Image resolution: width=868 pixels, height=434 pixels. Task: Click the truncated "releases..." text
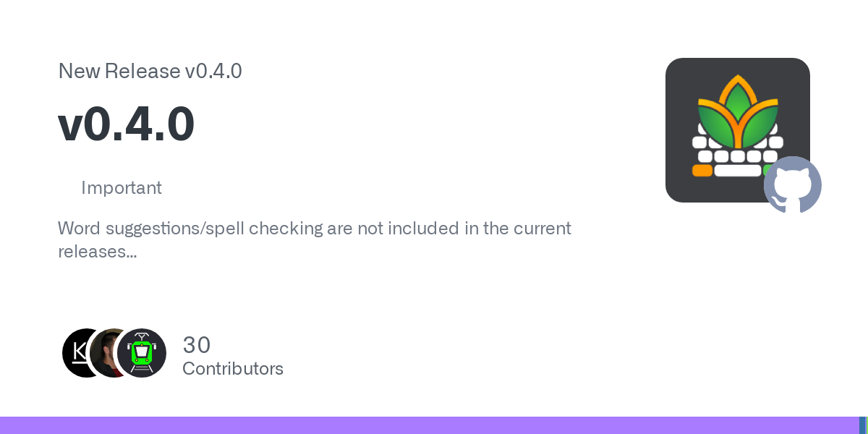(98, 252)
